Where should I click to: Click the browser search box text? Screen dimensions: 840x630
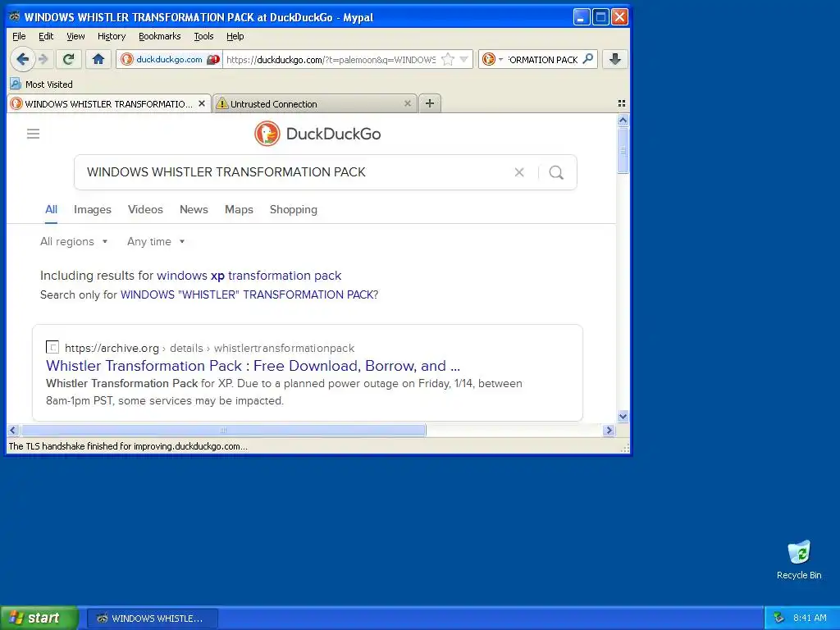(x=543, y=59)
